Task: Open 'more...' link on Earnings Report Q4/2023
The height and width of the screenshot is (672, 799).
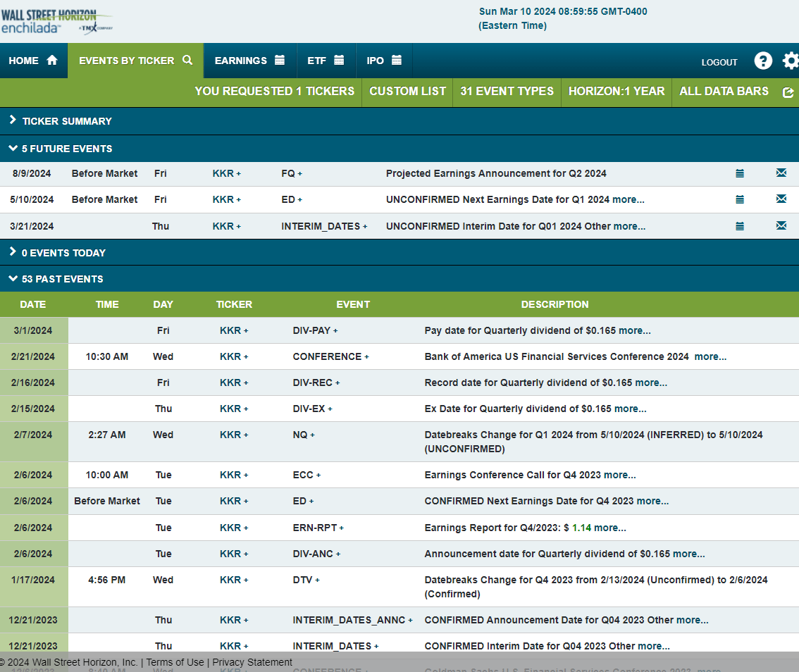Action: click(609, 528)
